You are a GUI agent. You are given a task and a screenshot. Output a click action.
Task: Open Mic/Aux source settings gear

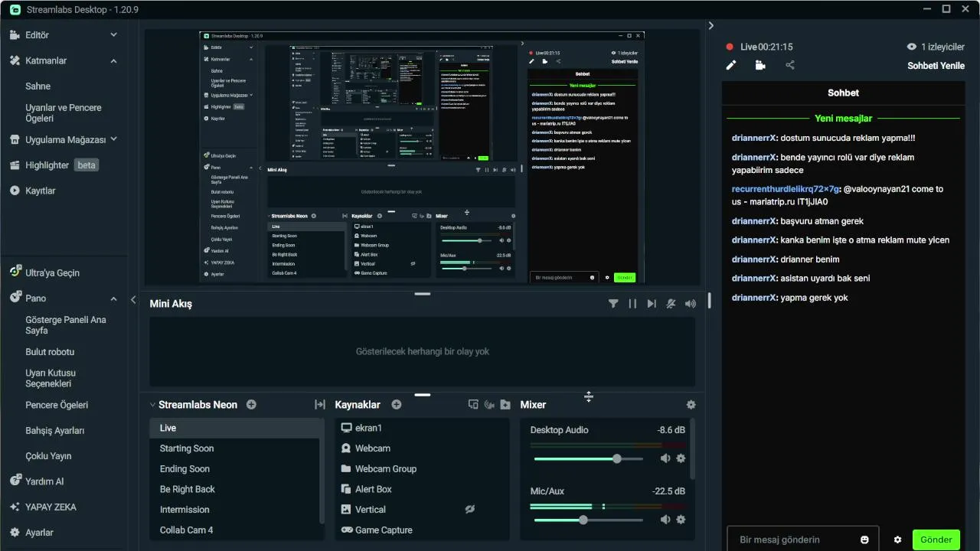point(681,520)
